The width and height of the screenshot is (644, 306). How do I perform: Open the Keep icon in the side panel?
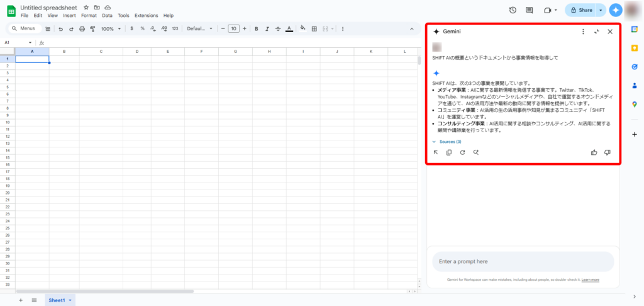[635, 48]
